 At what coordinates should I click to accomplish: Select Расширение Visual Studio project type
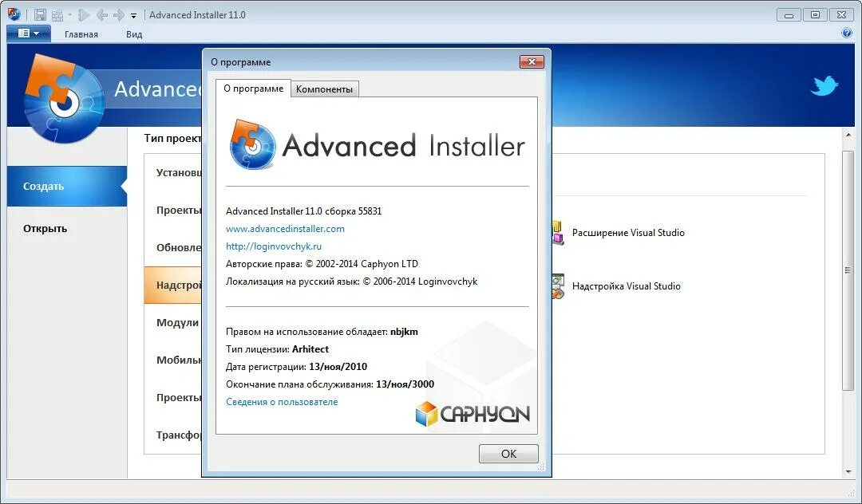coord(628,233)
